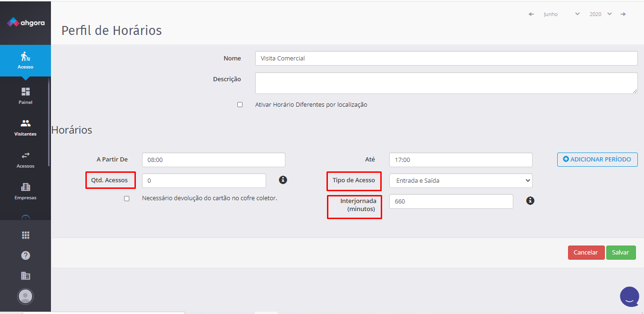The height and width of the screenshot is (314, 644).
Task: View the Qtd. Acessos info tooltip icon
Action: 283,180
